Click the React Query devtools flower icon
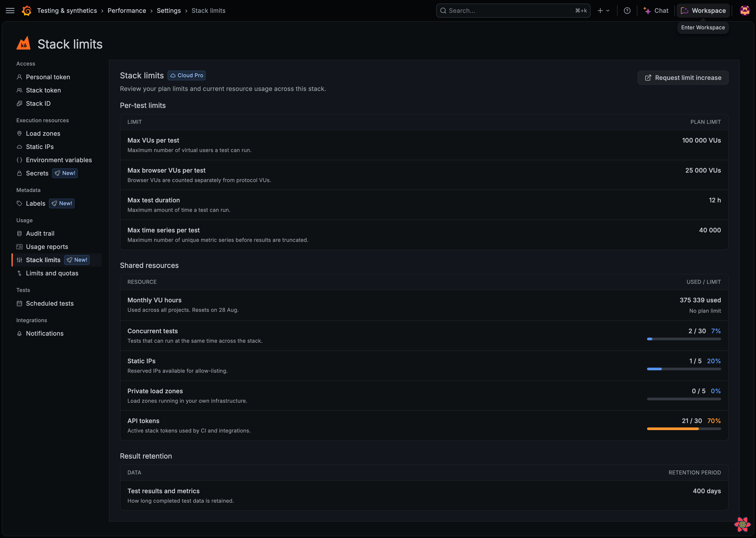 (x=742, y=524)
